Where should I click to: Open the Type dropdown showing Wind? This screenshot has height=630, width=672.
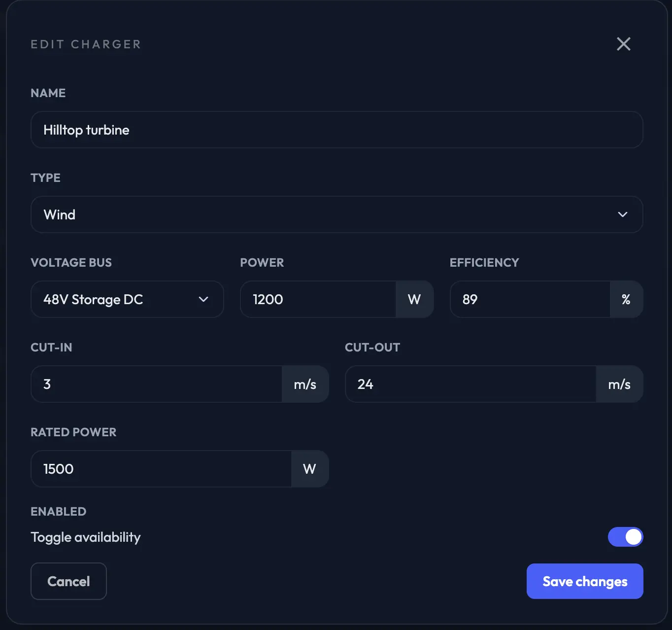pyautogui.click(x=336, y=214)
